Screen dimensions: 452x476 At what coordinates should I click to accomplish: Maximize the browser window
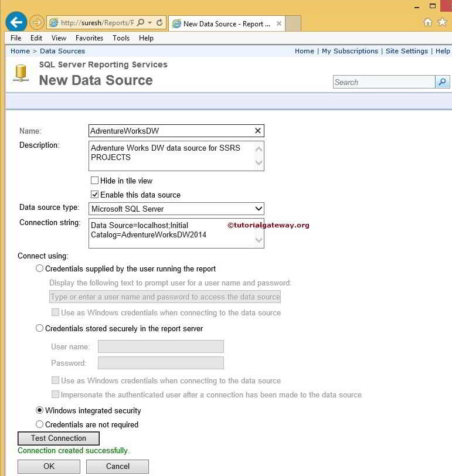433,6
